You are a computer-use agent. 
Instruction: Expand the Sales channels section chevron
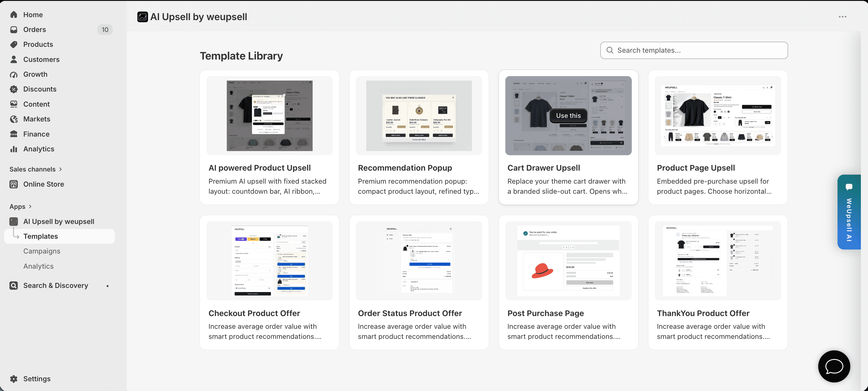[61, 169]
